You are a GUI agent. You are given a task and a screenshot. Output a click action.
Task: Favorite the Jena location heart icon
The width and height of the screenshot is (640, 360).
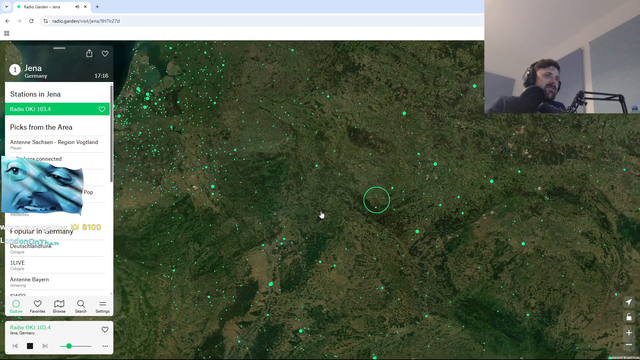tap(105, 53)
